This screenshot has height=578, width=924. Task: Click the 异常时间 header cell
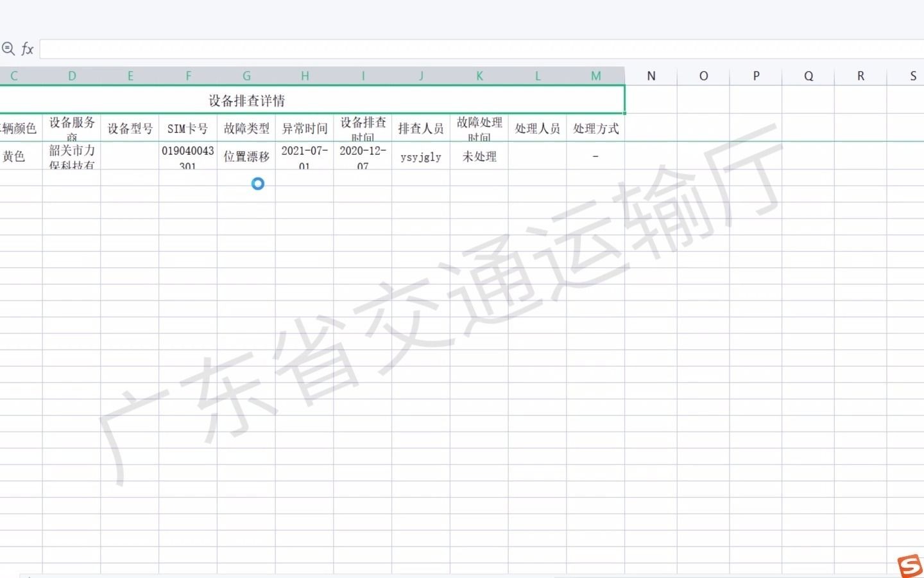tap(305, 128)
